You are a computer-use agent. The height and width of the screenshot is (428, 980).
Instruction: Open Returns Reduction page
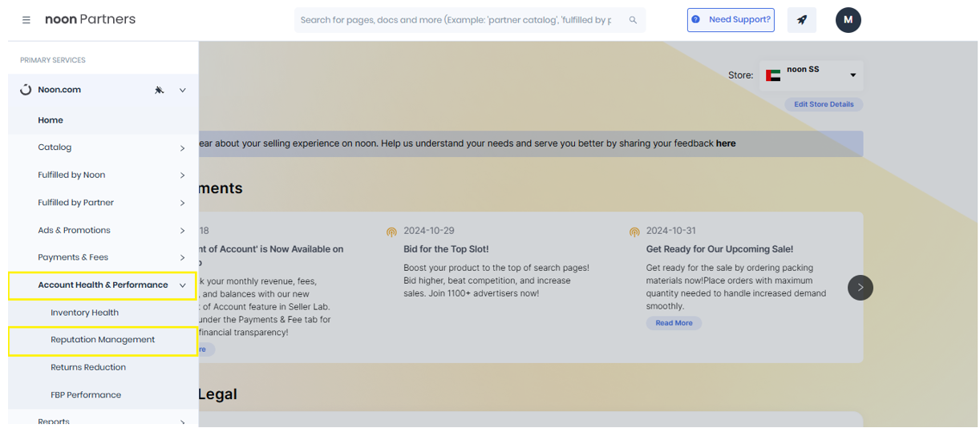click(x=88, y=367)
